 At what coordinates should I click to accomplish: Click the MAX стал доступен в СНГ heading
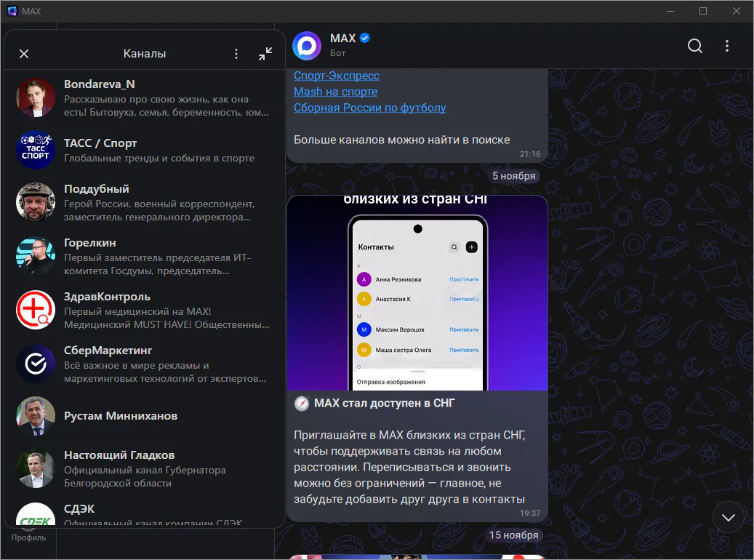click(x=384, y=403)
